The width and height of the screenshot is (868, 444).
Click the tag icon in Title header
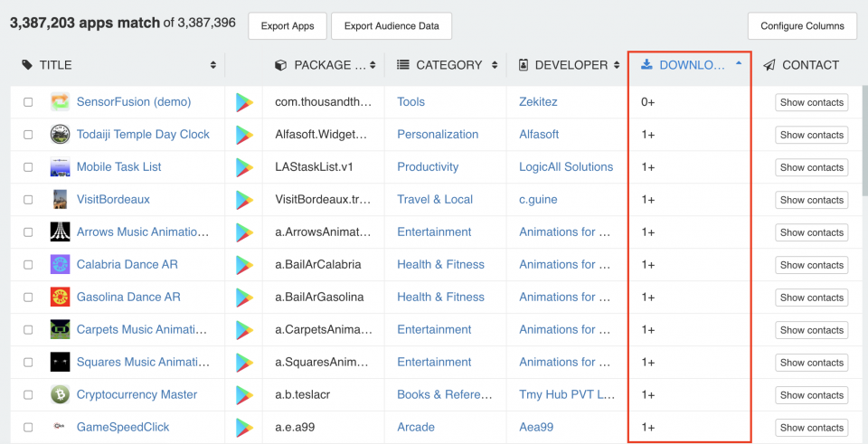point(27,65)
